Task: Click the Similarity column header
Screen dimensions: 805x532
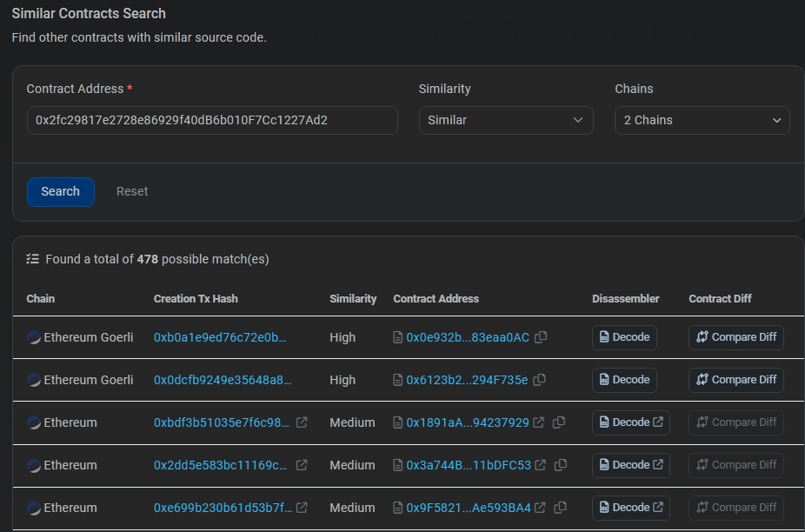Action: (x=353, y=299)
